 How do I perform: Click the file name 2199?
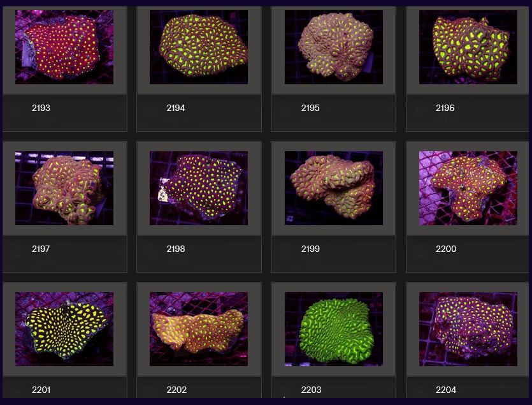pyautogui.click(x=310, y=249)
